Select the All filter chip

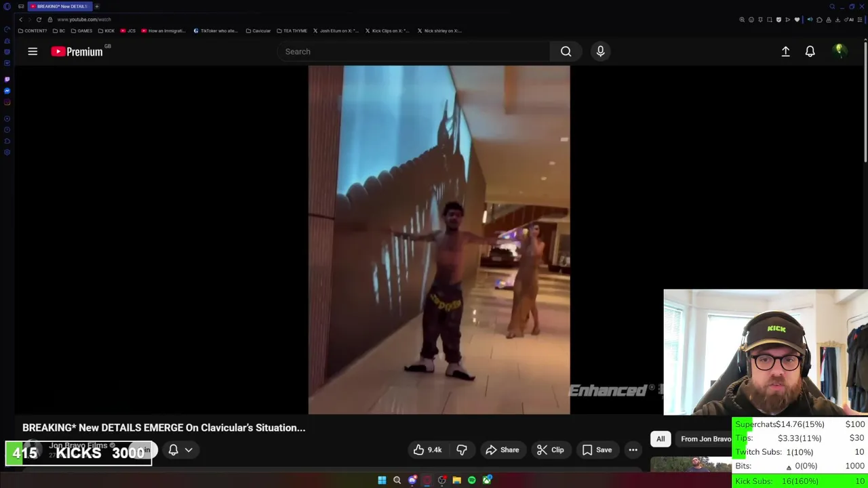[x=660, y=439]
